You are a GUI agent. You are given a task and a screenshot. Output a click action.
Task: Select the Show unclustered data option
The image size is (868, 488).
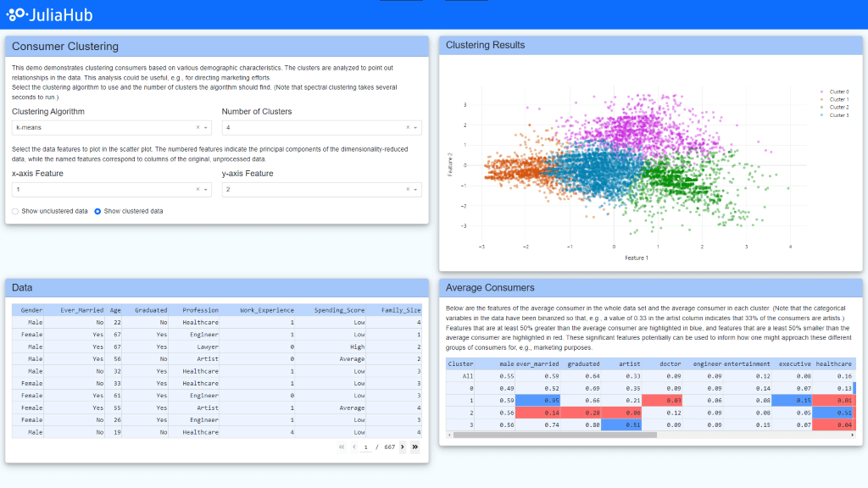pyautogui.click(x=16, y=211)
